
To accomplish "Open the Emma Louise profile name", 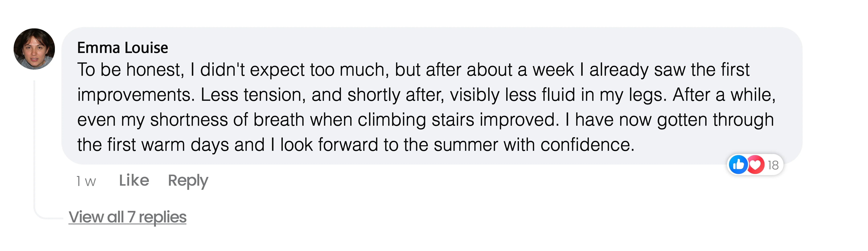I will 122,48.
